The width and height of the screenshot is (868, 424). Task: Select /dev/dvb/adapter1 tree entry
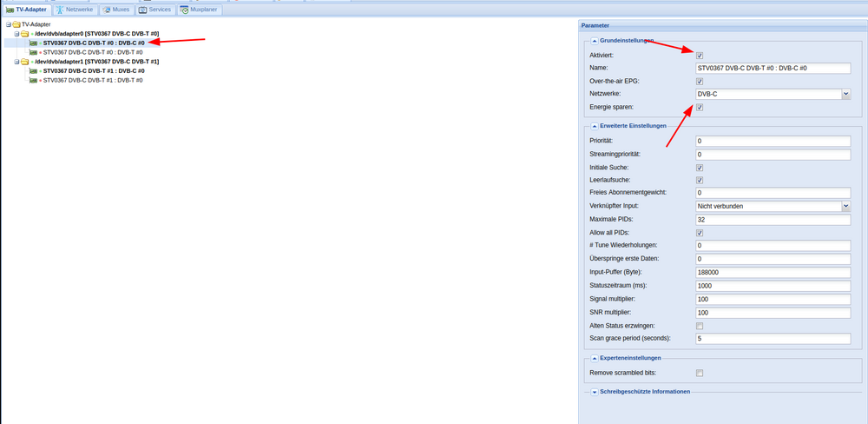97,62
